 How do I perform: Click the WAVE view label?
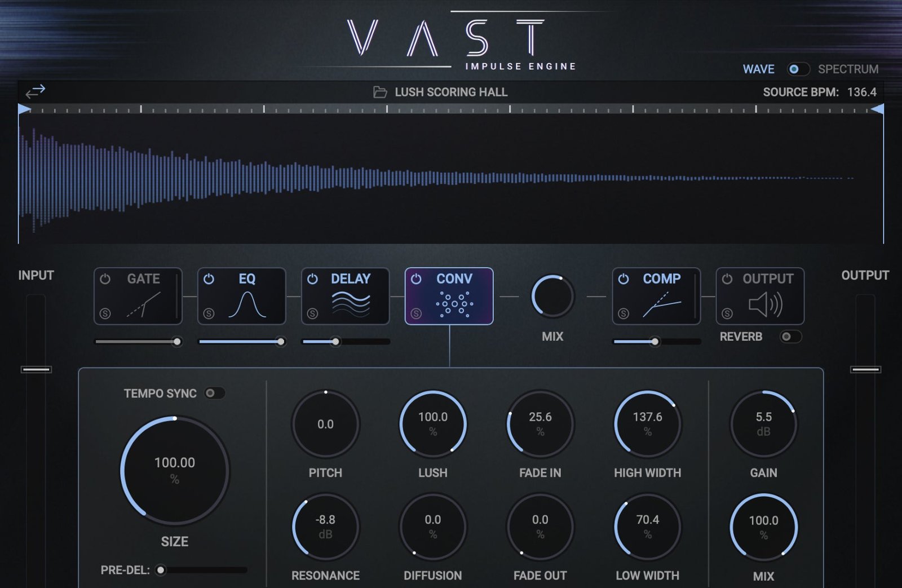point(758,69)
